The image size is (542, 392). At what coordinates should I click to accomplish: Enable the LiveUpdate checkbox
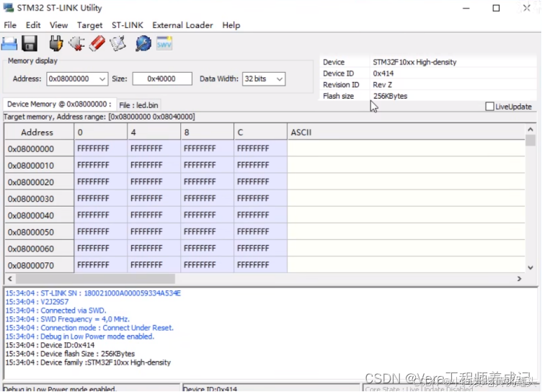coord(489,107)
